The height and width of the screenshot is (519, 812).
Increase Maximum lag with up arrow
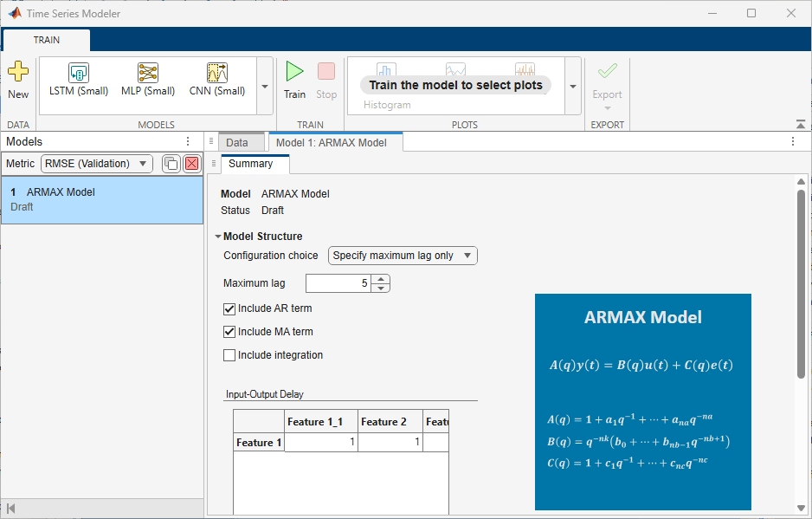[381, 279]
